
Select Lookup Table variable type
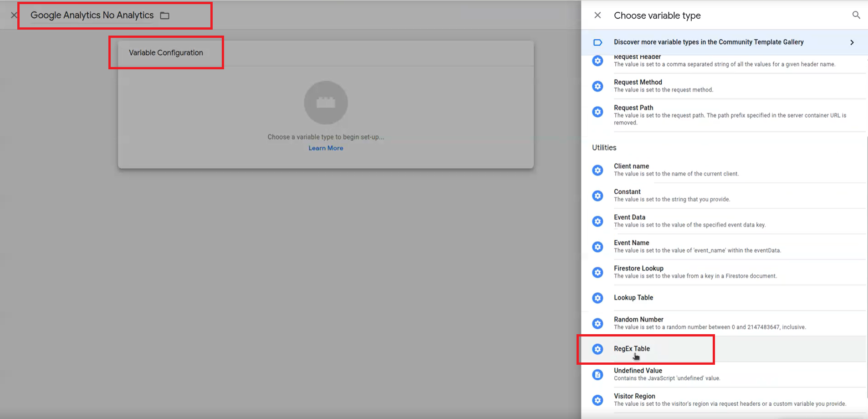[724, 298]
